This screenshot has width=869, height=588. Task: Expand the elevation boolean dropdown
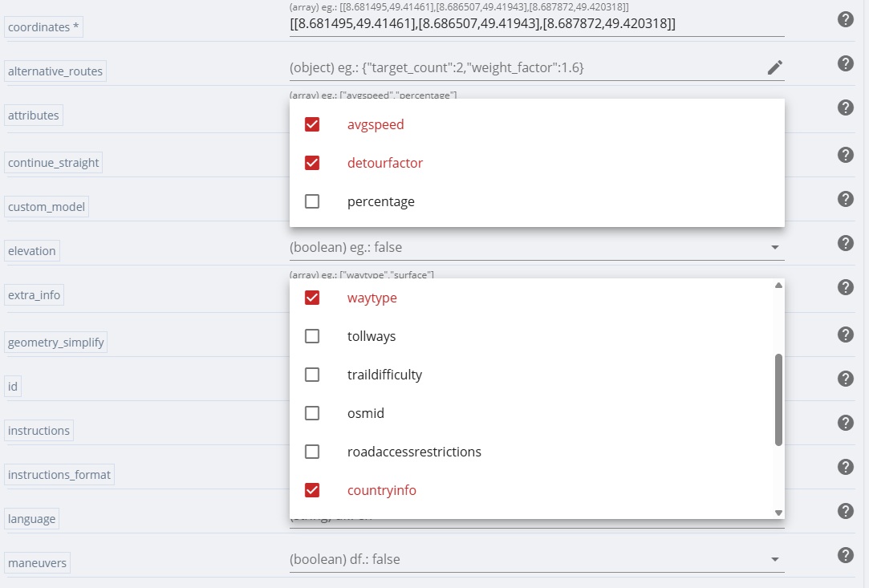click(775, 248)
